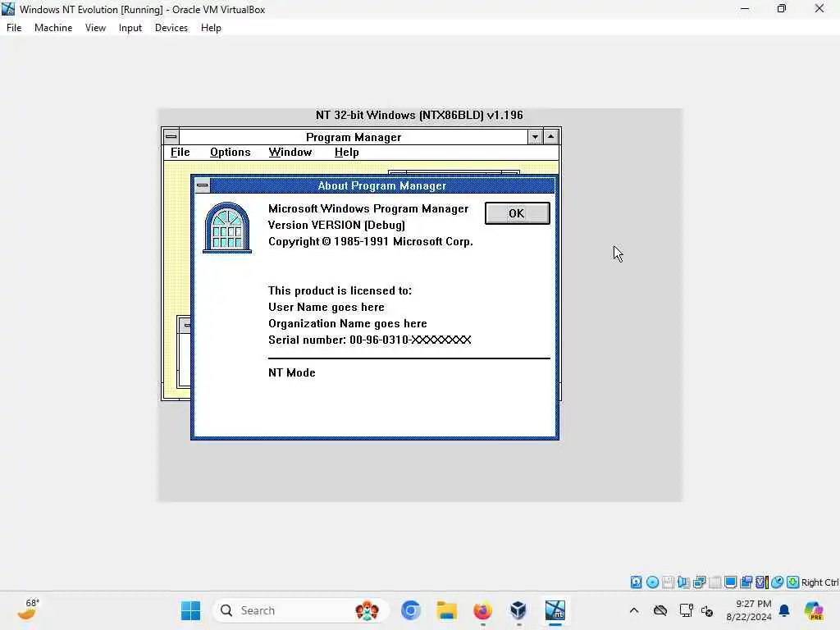Click the copyright 1985-1991 Microsoft Corp. line

[x=371, y=242]
